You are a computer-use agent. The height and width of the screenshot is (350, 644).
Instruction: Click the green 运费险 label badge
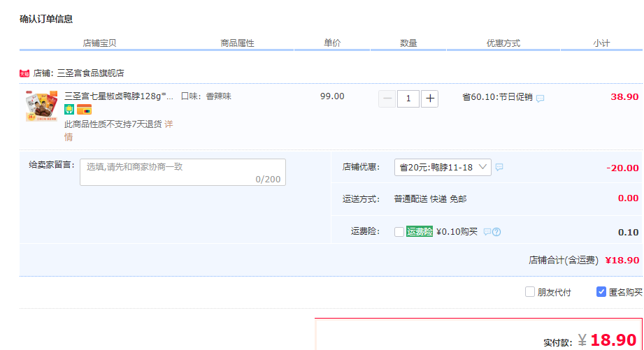pos(420,231)
